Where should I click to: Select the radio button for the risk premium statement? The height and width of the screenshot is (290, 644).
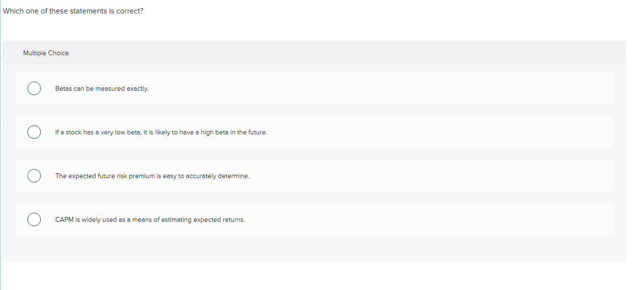34,176
